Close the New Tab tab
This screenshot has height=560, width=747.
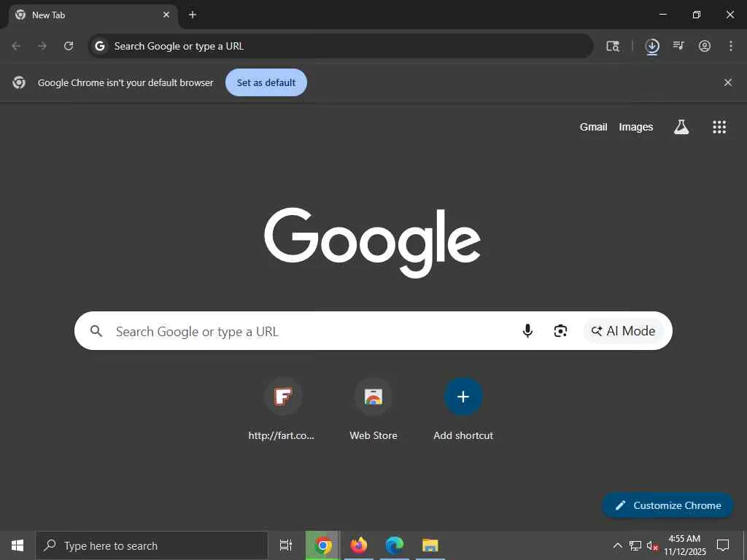coord(166,15)
